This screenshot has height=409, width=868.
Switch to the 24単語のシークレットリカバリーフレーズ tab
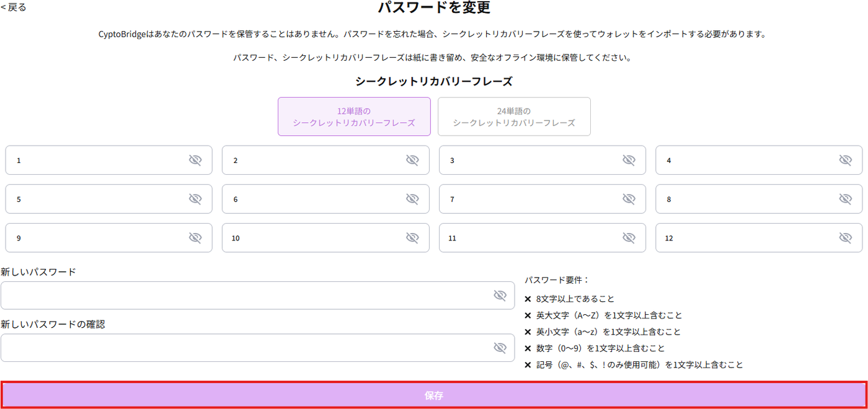(x=514, y=117)
